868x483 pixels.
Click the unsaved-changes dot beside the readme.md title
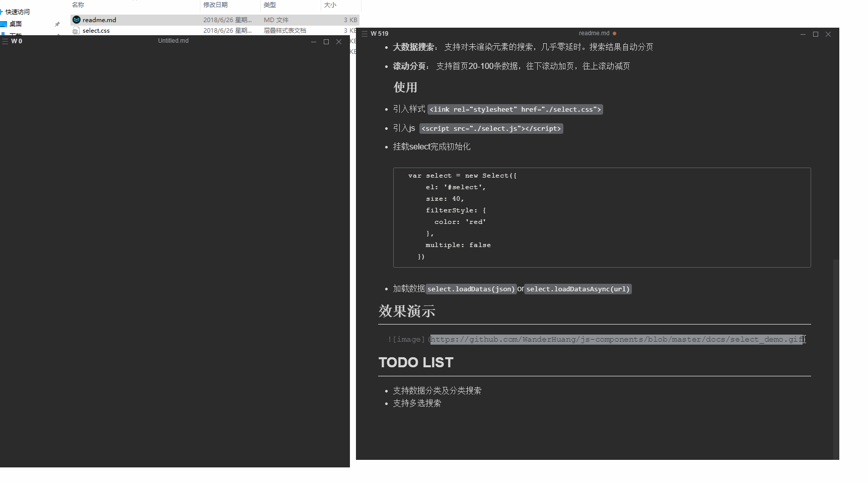[x=614, y=33]
